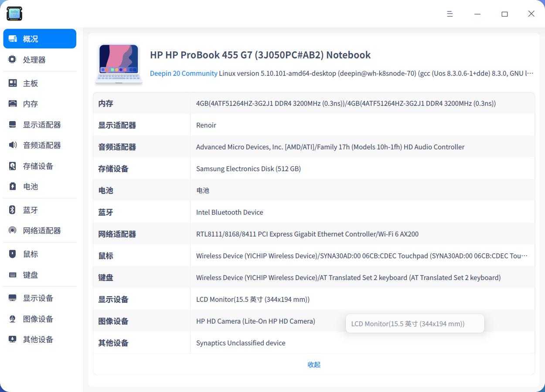Screen dimensions: 545x392
Task: Select the 处理器 (Processor) sidebar icon
Action: [x=13, y=59]
